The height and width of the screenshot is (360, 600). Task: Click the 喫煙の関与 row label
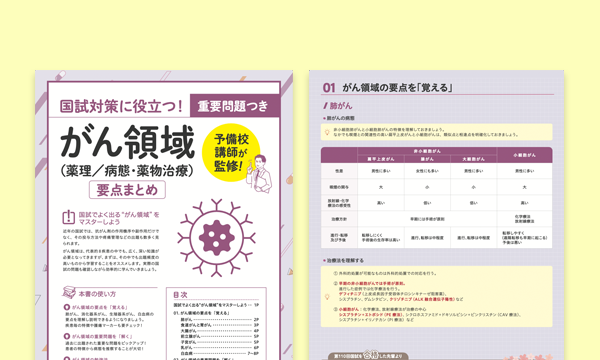339,187
